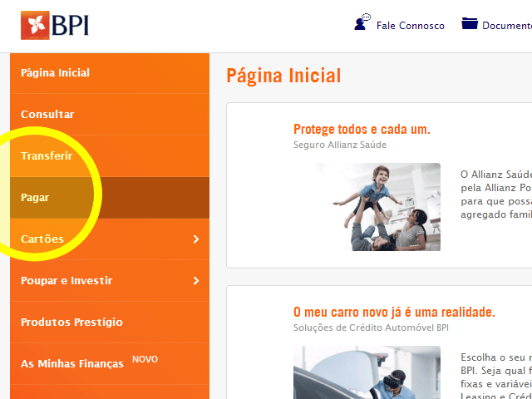This screenshot has height=399, width=532.
Task: Select Transferir in the sidebar
Action: (x=110, y=155)
